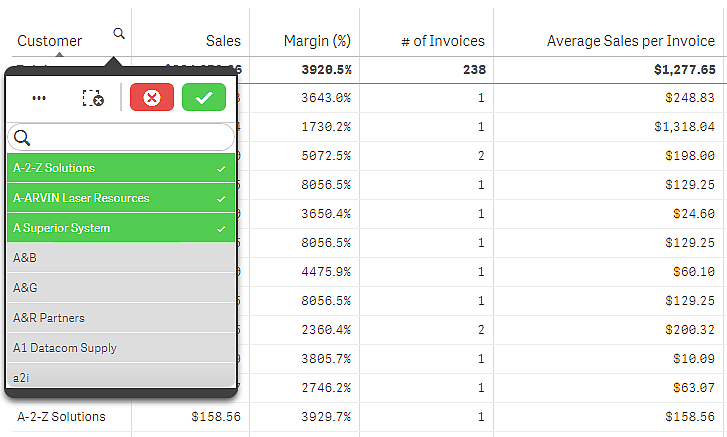
Task: Deselect A Superior System item
Action: [121, 228]
